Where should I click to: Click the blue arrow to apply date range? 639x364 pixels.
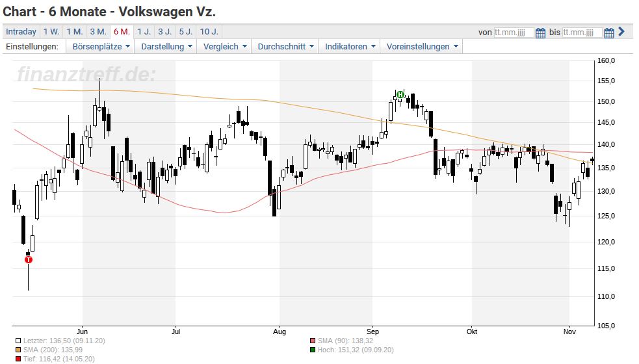click(x=621, y=32)
